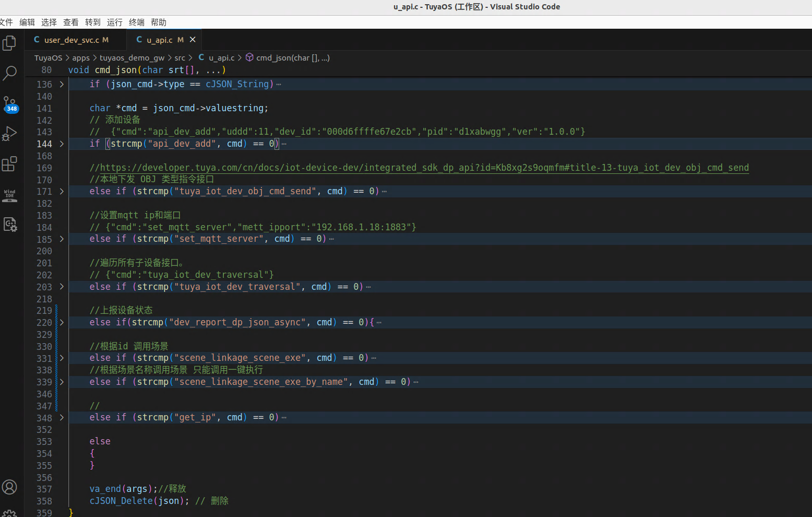The height and width of the screenshot is (517, 812).
Task: Click "scene_linkage_scene_exe_by_name" string
Action: [x=261, y=382]
